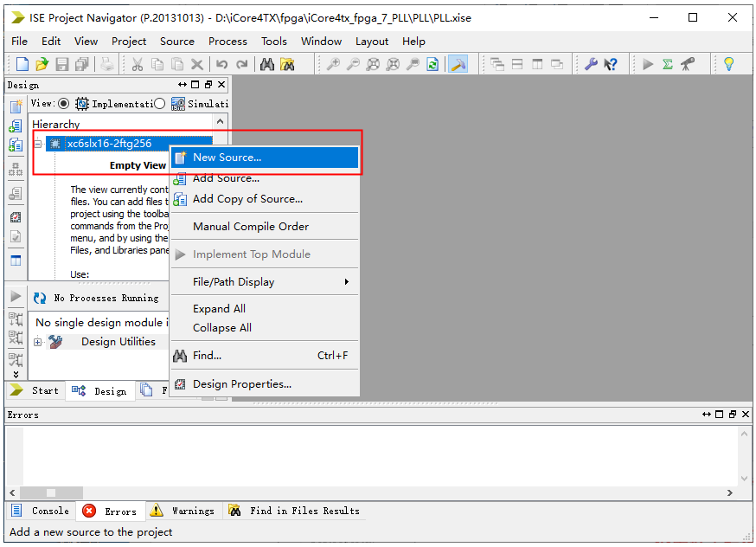The width and height of the screenshot is (756, 547).
Task: Click the What's This help cursor icon
Action: click(611, 64)
